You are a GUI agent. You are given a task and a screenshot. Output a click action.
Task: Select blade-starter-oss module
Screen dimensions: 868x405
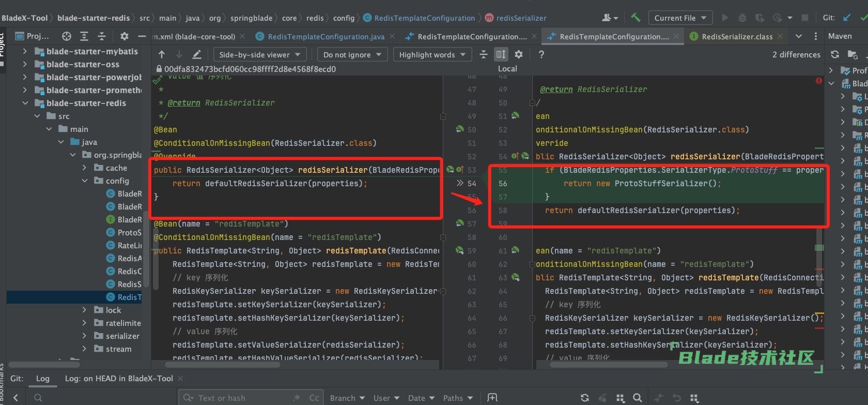click(83, 64)
